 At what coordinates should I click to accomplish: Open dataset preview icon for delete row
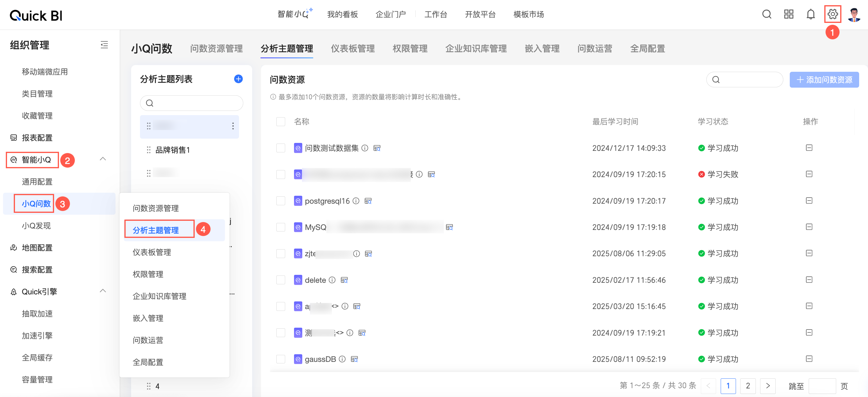pyautogui.click(x=344, y=280)
